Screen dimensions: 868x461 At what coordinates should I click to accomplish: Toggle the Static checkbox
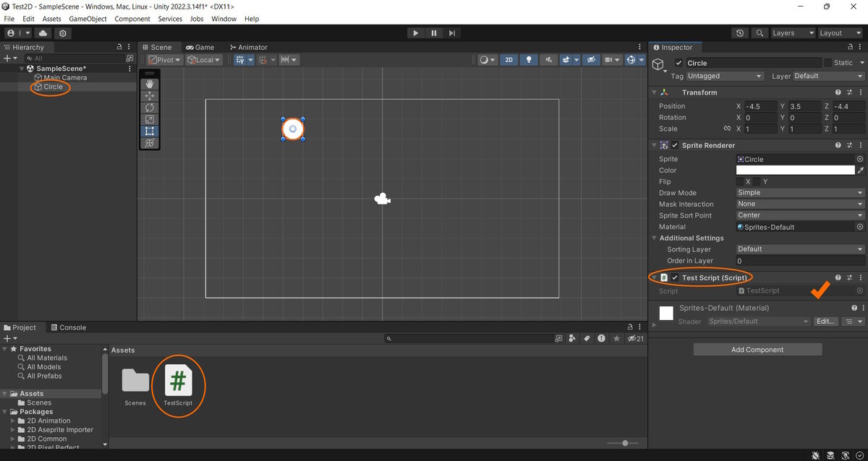click(x=828, y=63)
